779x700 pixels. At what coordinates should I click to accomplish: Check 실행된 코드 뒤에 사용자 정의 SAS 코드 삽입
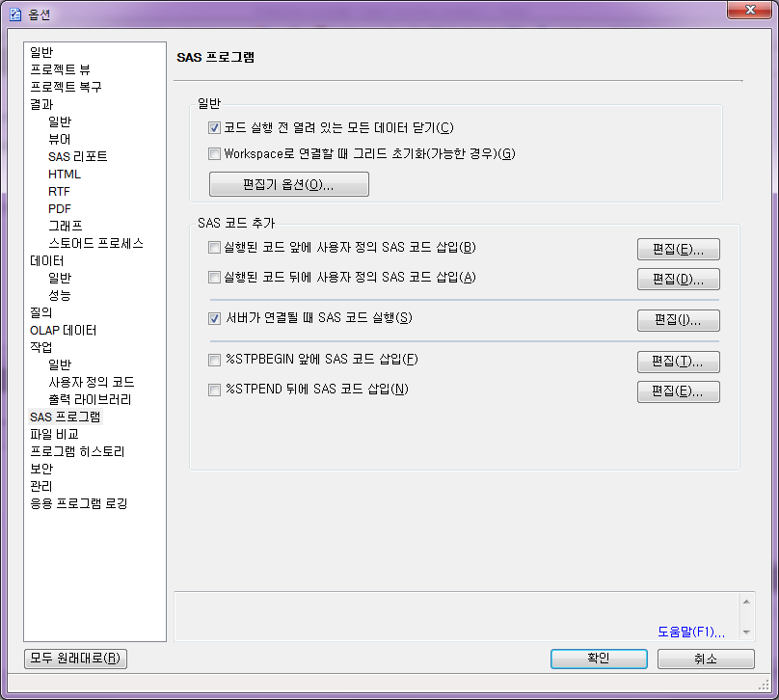214,277
